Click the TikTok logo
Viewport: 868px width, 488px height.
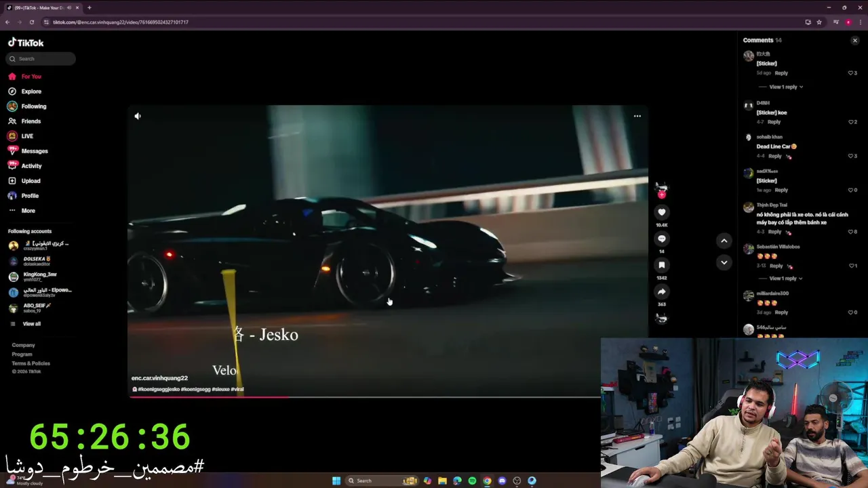pos(26,42)
